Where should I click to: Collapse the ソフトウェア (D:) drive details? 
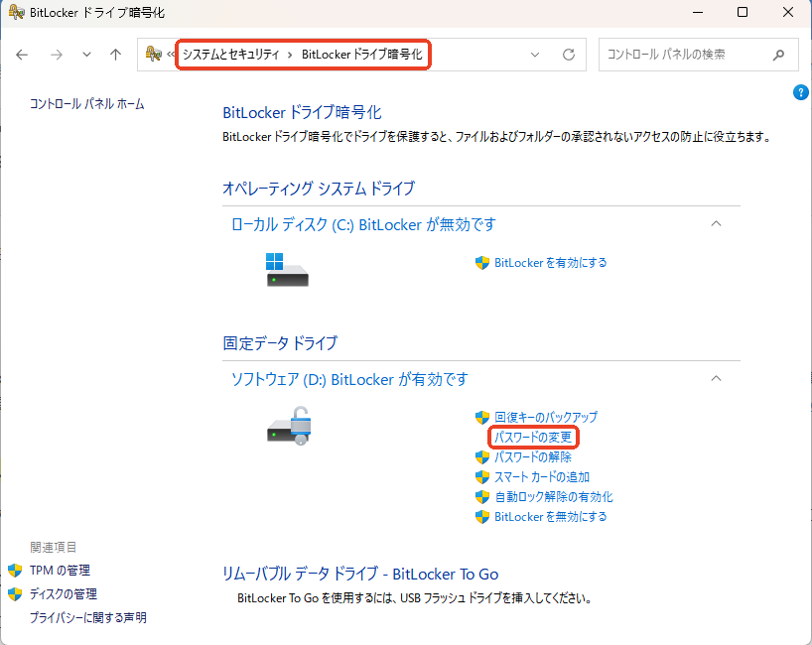tap(717, 379)
